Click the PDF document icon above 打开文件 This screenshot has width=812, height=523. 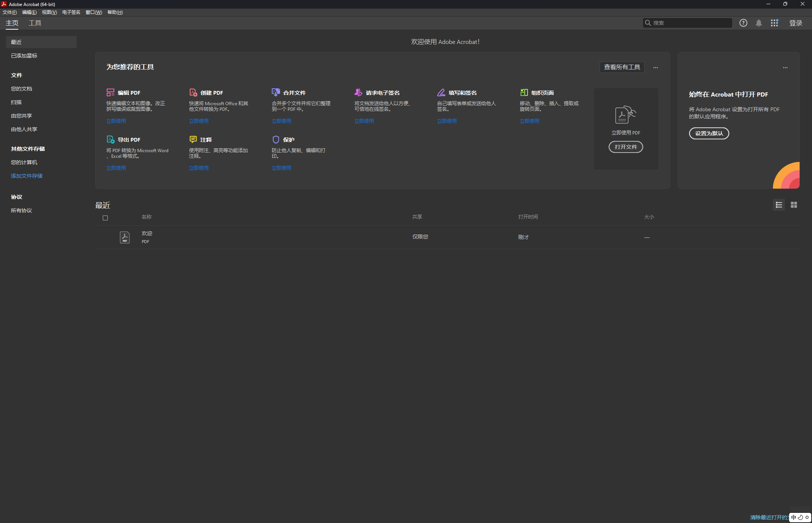tap(626, 115)
